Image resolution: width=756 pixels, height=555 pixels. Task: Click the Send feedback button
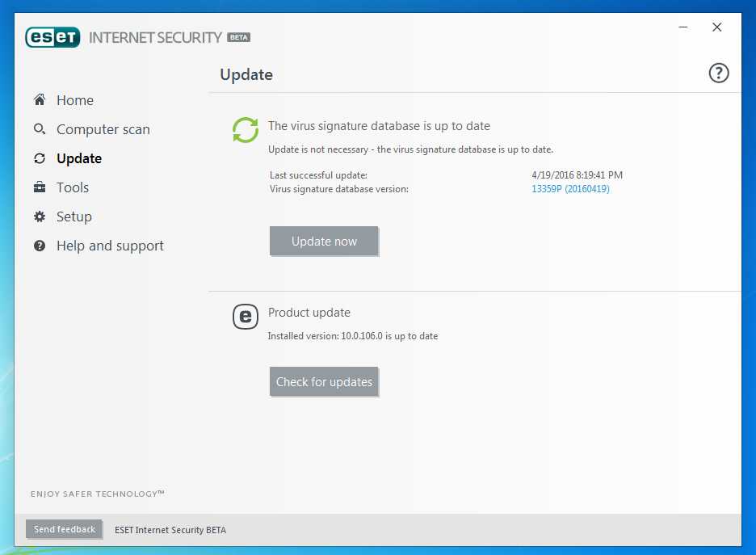pyautogui.click(x=64, y=529)
